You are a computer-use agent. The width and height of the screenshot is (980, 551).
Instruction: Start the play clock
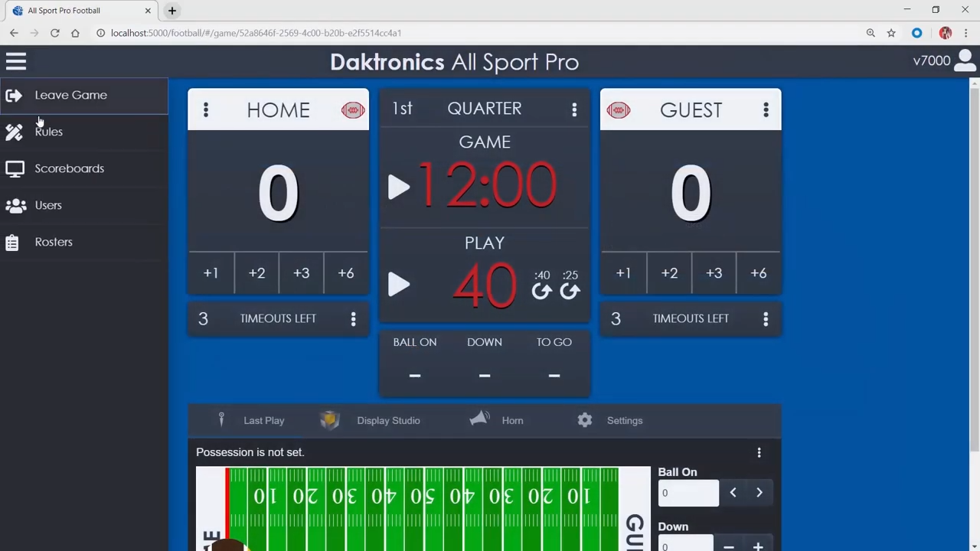point(399,284)
